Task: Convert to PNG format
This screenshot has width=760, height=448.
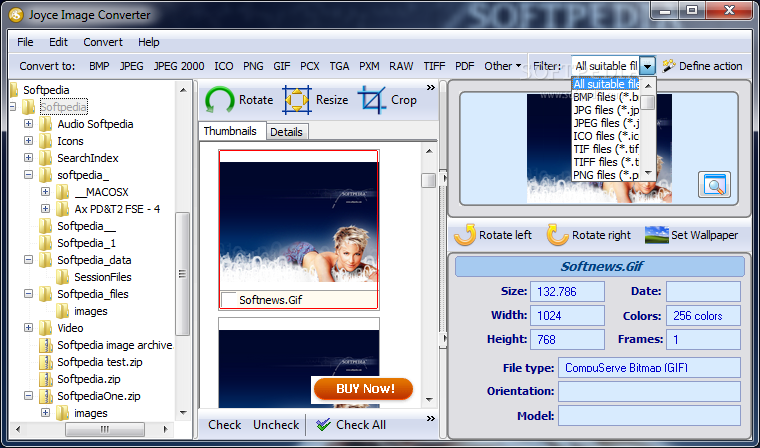Action: (253, 66)
